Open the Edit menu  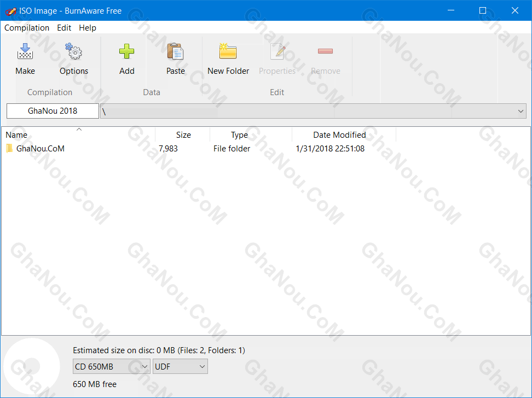click(64, 28)
